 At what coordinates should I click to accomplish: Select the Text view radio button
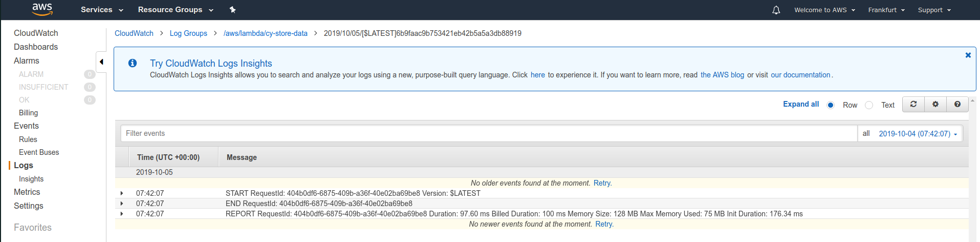(x=869, y=105)
